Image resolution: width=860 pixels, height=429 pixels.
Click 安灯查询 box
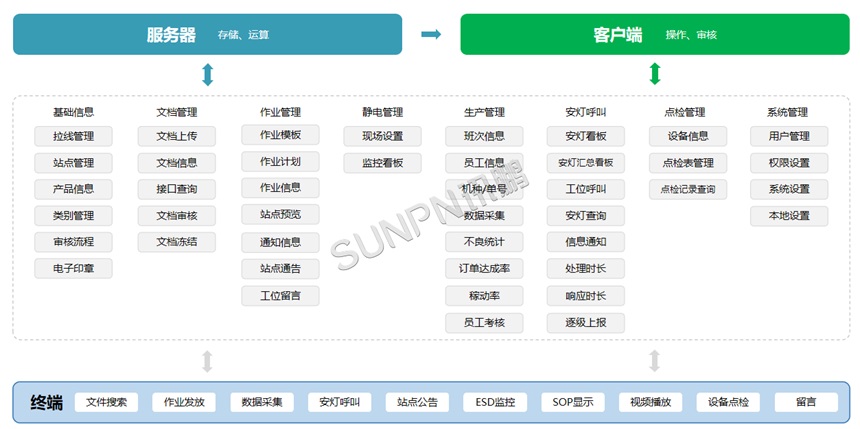pyautogui.click(x=586, y=216)
